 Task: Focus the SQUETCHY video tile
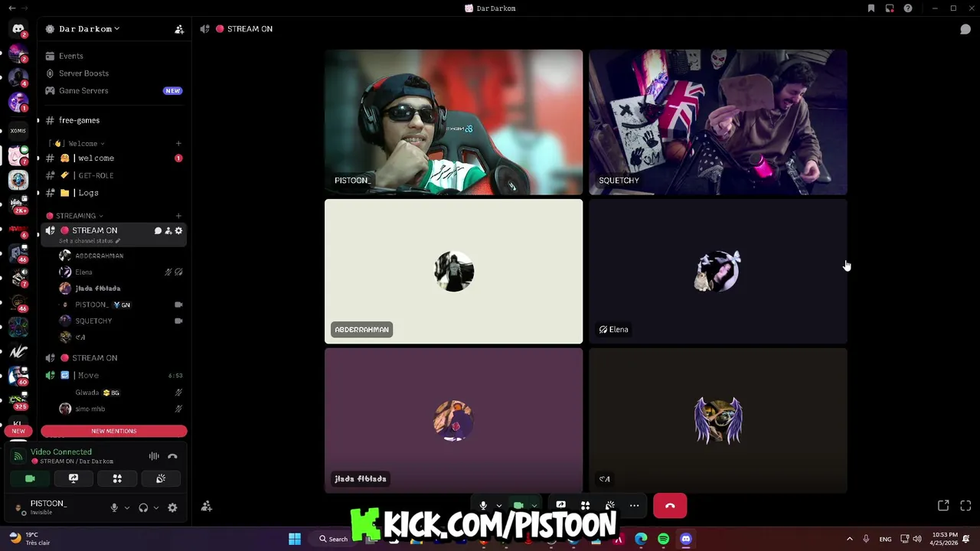(718, 122)
